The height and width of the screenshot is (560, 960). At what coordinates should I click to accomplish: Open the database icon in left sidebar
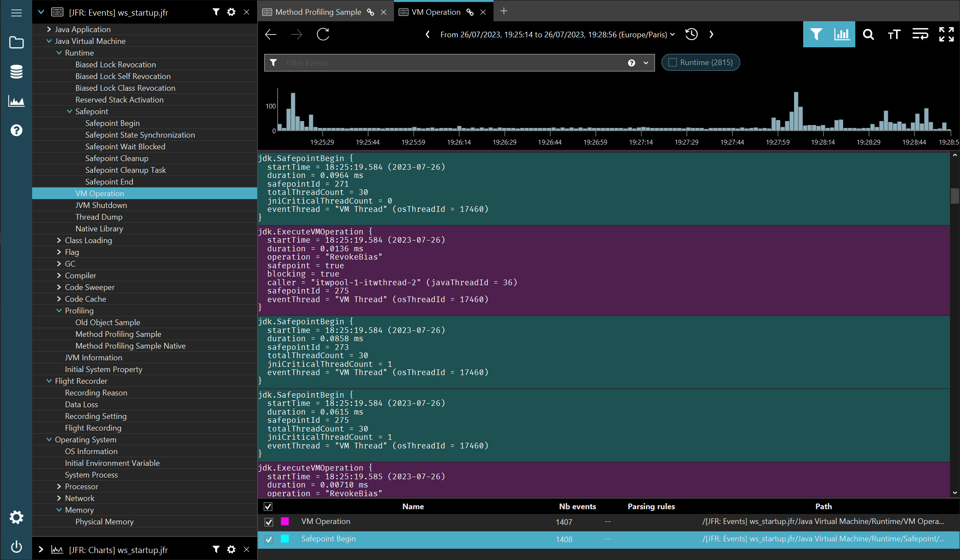16,72
